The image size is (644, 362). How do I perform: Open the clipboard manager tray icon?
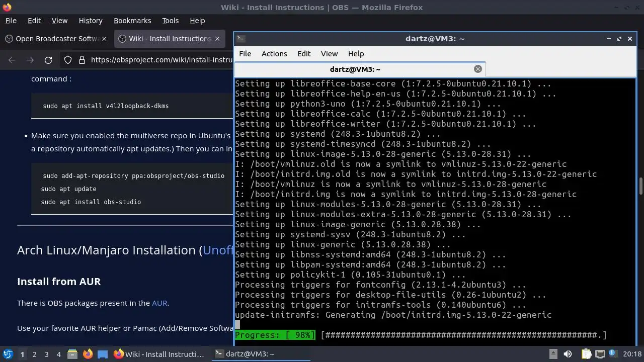coord(587,354)
